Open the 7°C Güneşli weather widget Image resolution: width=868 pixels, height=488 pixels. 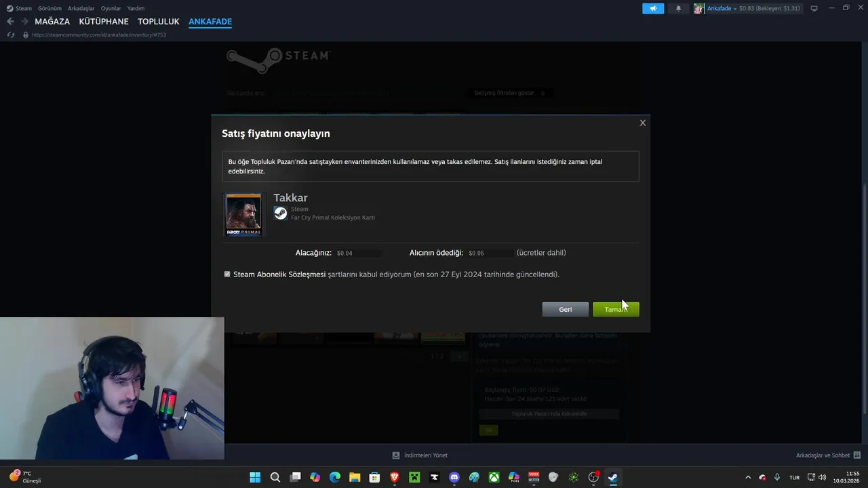[26, 477]
